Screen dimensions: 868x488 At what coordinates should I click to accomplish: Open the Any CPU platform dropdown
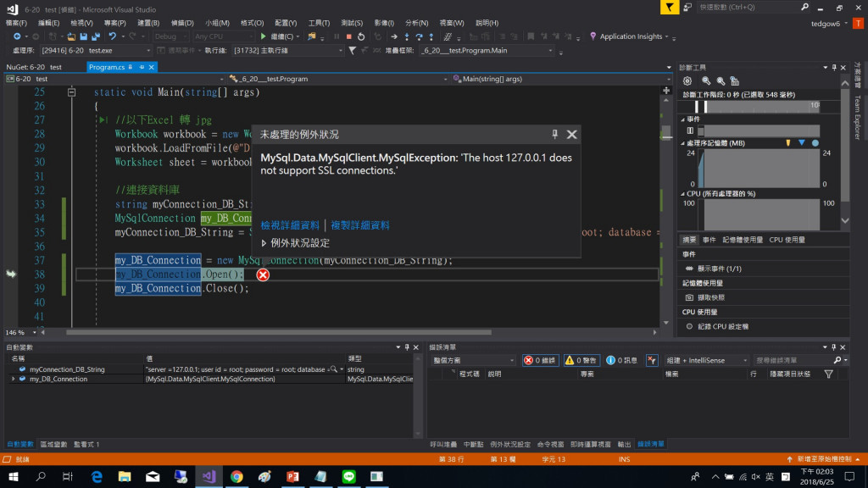[223, 36]
